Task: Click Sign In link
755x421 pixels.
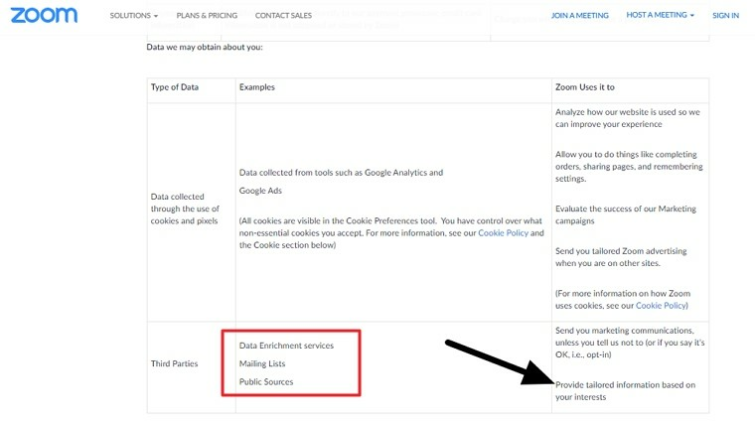Action: coord(725,15)
